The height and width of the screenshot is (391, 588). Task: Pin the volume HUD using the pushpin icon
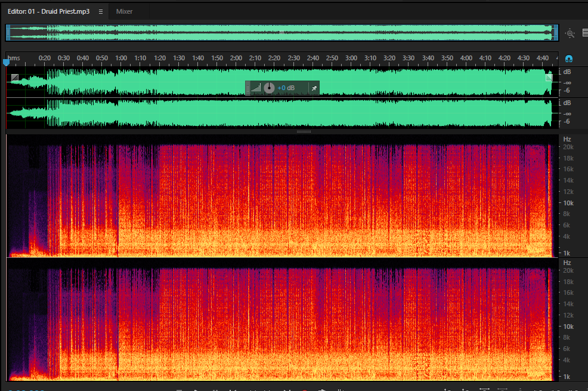coord(314,88)
